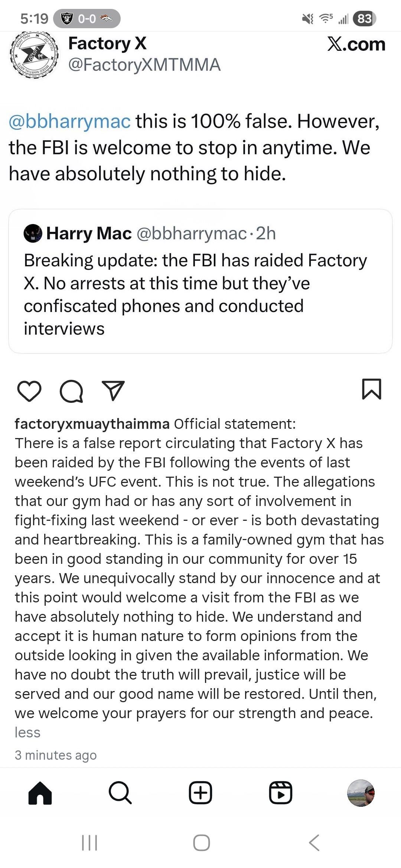Tap Harry Mac's quoted tweet avatar

point(33,234)
